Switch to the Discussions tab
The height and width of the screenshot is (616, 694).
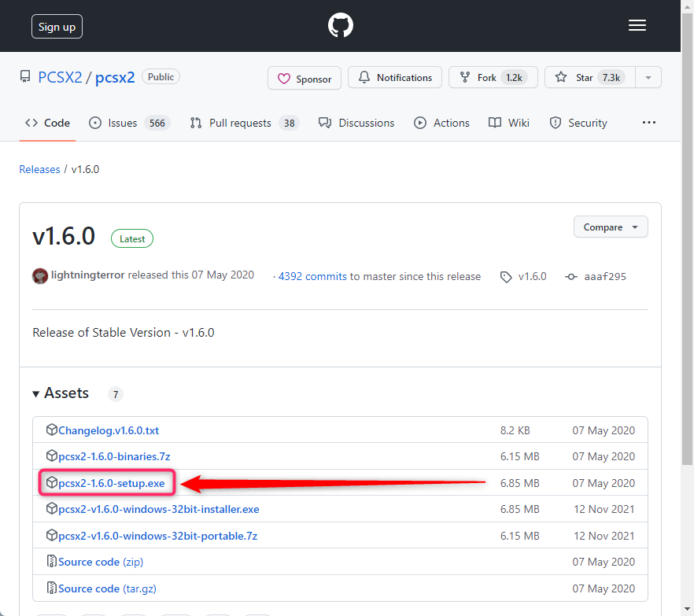(x=356, y=123)
